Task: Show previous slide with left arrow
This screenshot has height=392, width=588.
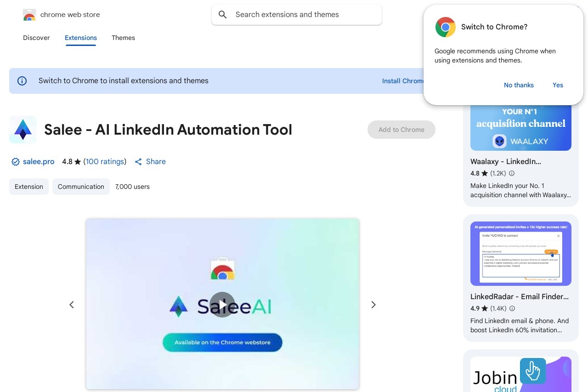Action: (72, 305)
